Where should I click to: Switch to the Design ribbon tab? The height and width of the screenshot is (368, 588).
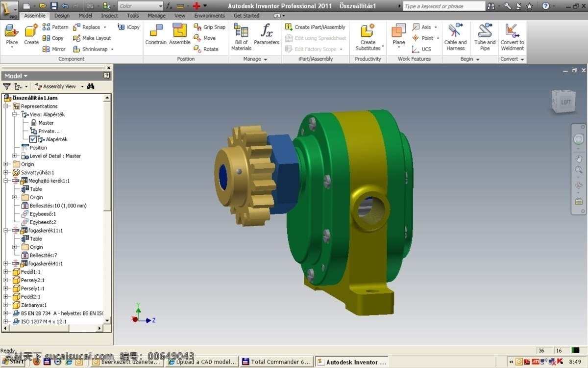point(62,16)
